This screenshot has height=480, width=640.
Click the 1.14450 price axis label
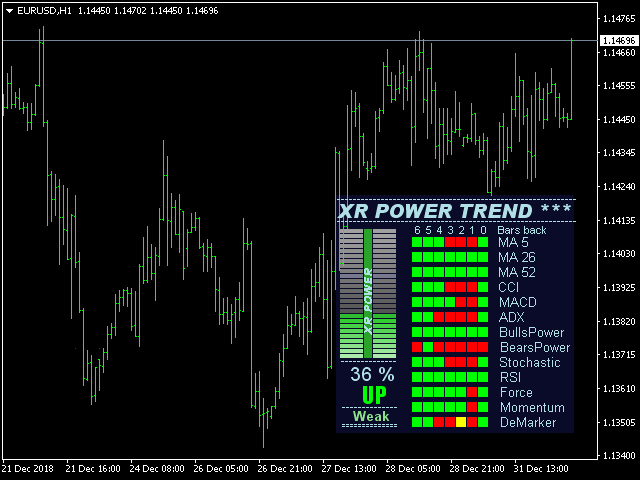[619, 120]
